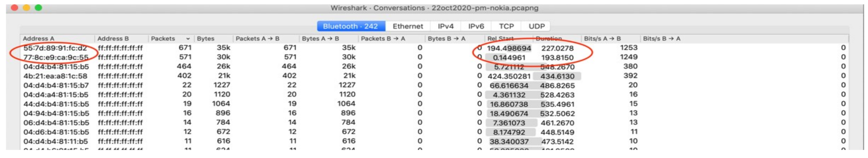Viewport: 868px width, 158px height.
Task: Sort by the Address B column header
Action: [113, 39]
